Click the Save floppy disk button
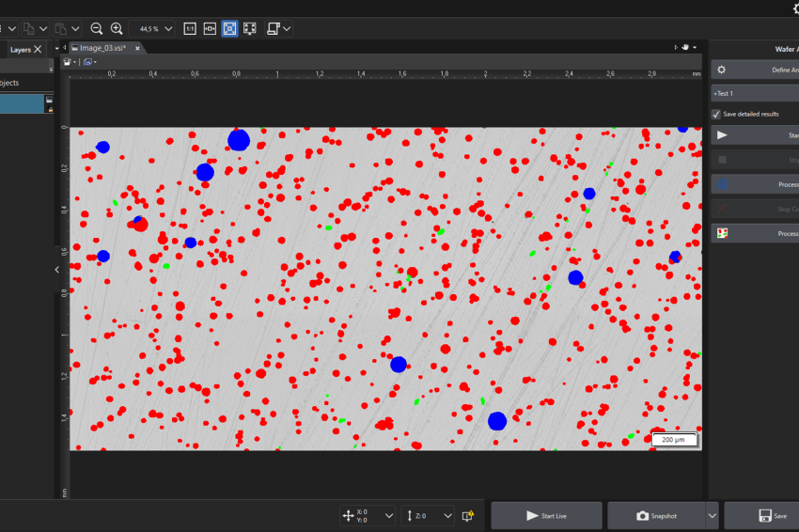799x532 pixels. (x=761, y=516)
